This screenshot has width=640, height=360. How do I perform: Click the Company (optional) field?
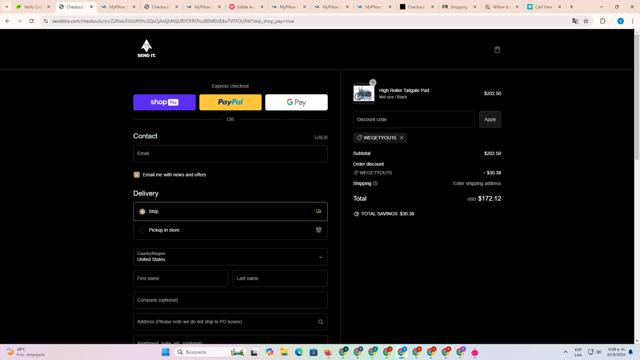pyautogui.click(x=230, y=300)
